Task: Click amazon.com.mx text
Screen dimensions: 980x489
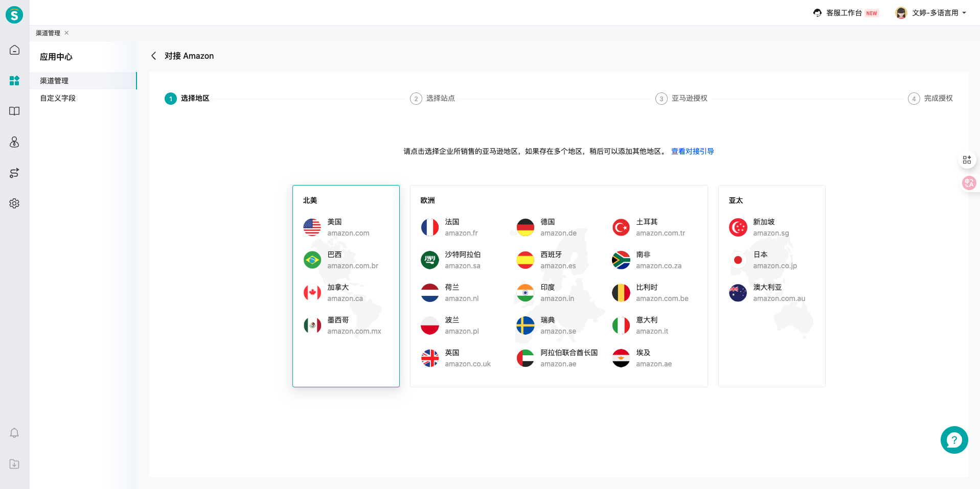Action: [354, 331]
